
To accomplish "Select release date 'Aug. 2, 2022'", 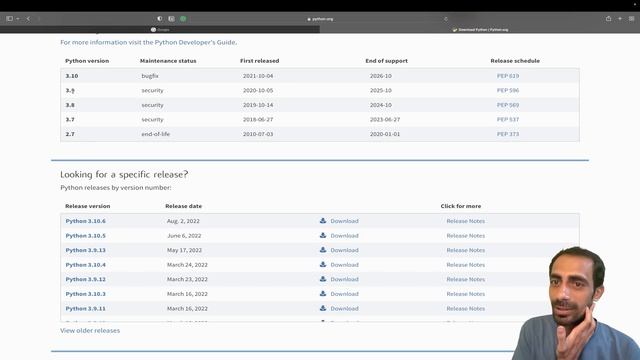I will tap(183, 221).
